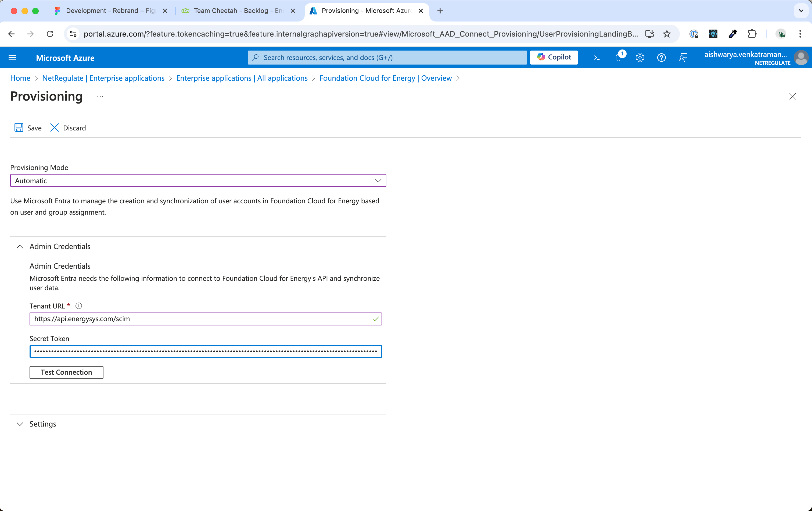Viewport: 812px width, 511px height.
Task: Focus the Secret Token field
Action: click(205, 351)
